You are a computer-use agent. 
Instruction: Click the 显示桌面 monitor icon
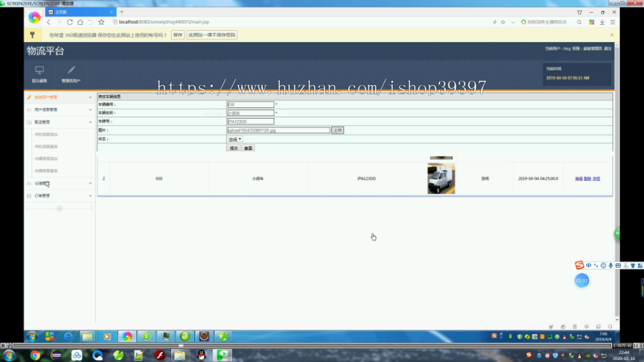[x=39, y=70]
